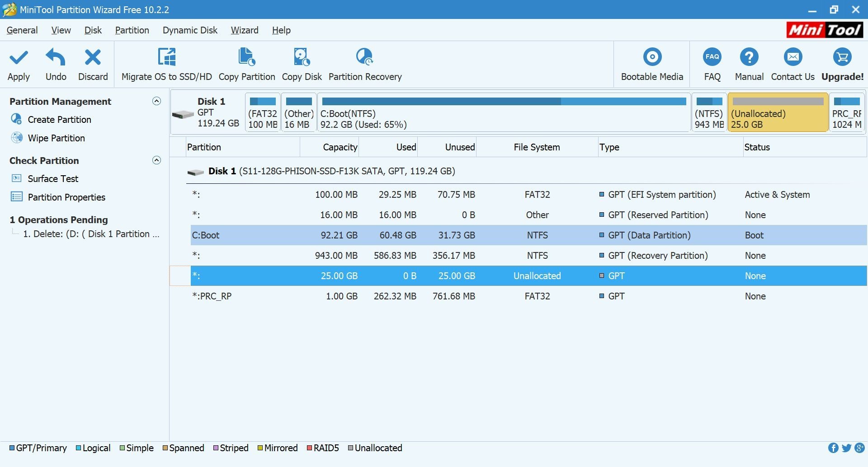Click the MiniTool logo
This screenshot has width=868, height=467.
pyautogui.click(x=825, y=30)
